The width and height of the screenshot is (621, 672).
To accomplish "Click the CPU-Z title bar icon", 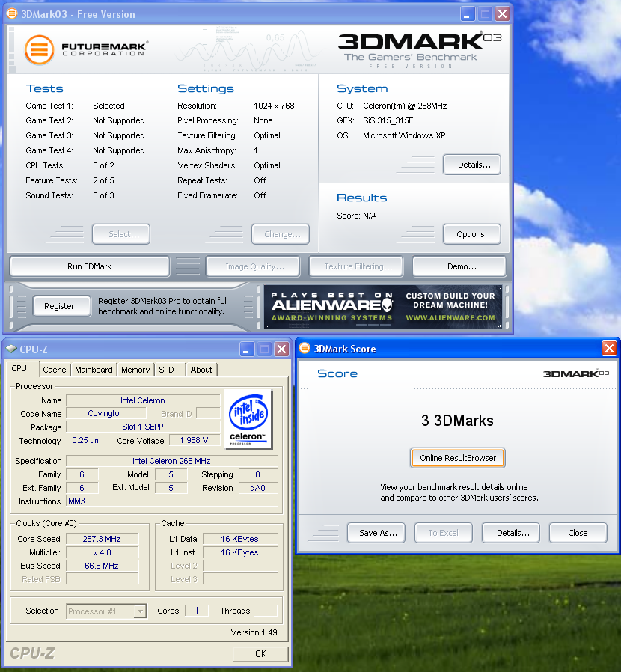I will coord(11,349).
